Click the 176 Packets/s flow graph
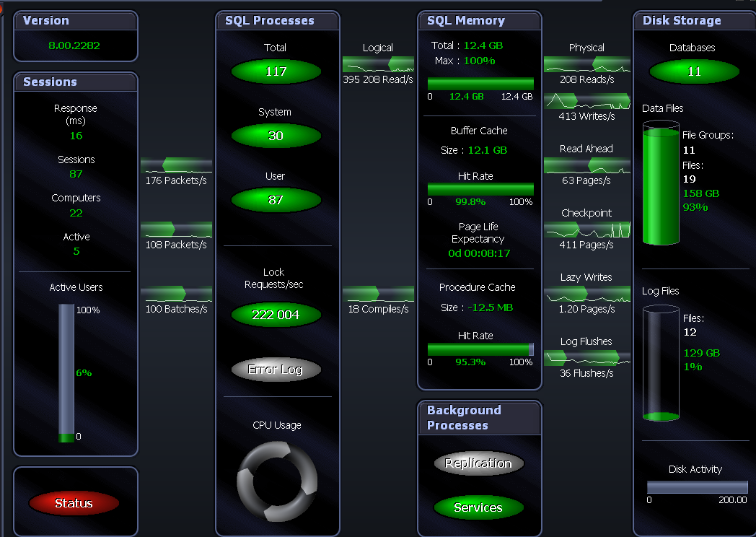Screen dimensions: 756x537 click(177, 165)
